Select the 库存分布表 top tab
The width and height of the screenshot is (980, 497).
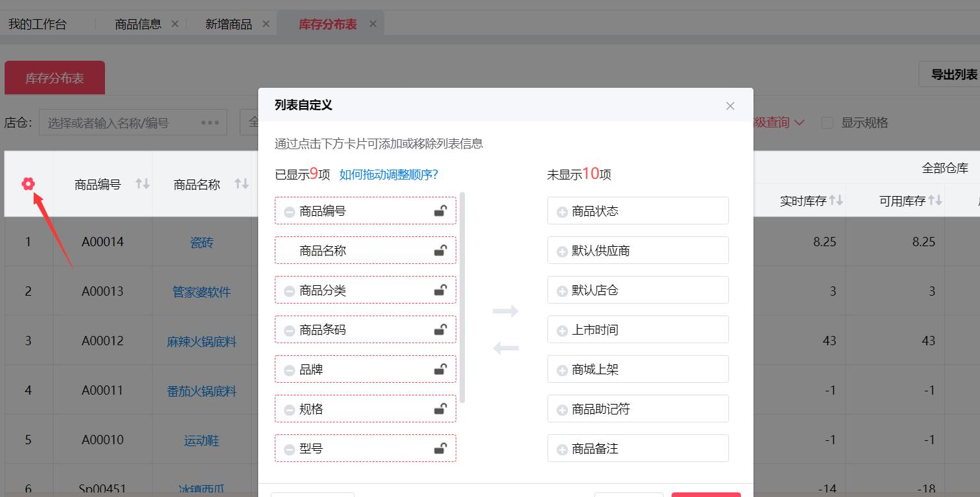click(328, 24)
